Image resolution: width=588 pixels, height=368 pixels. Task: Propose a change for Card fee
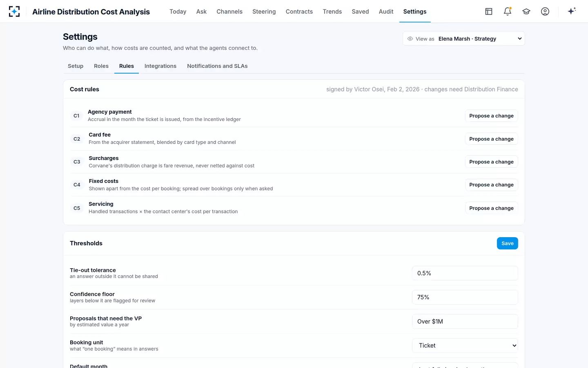(492, 139)
